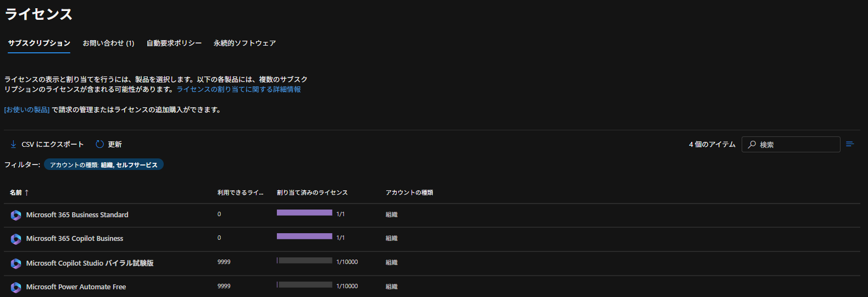Click 組織 in the Power Automate Free row
The image size is (868, 297).
(x=391, y=287)
